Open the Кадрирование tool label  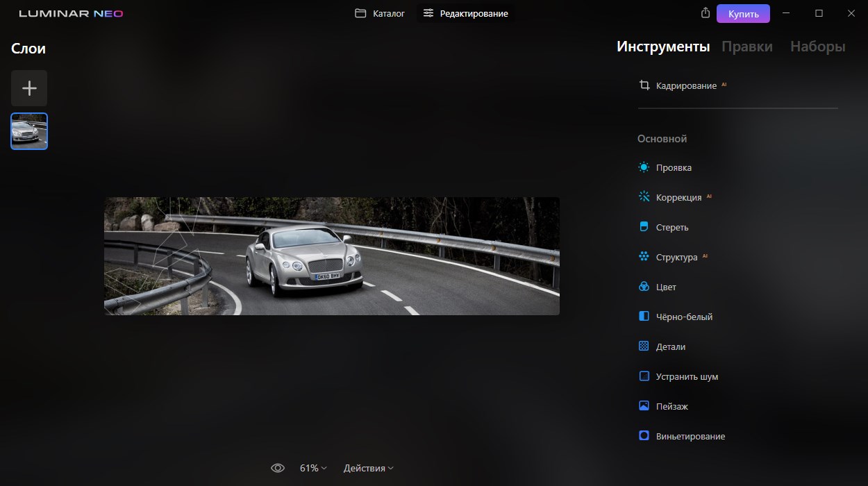686,86
